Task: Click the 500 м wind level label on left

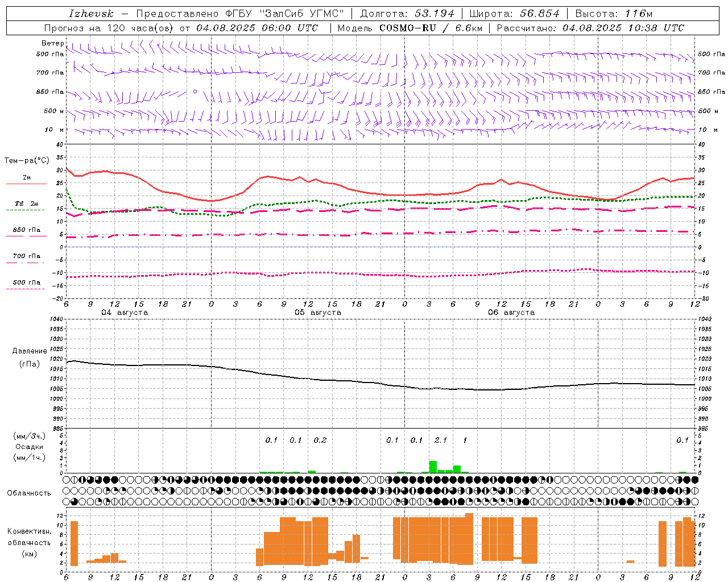Action: pyautogui.click(x=54, y=111)
